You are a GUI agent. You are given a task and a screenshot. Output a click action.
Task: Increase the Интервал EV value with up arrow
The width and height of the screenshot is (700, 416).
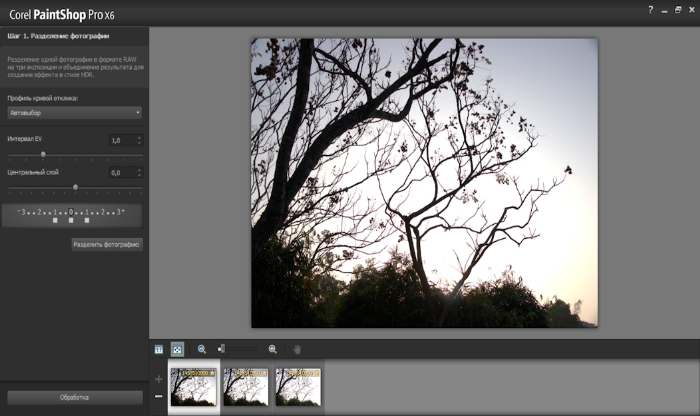(139, 137)
